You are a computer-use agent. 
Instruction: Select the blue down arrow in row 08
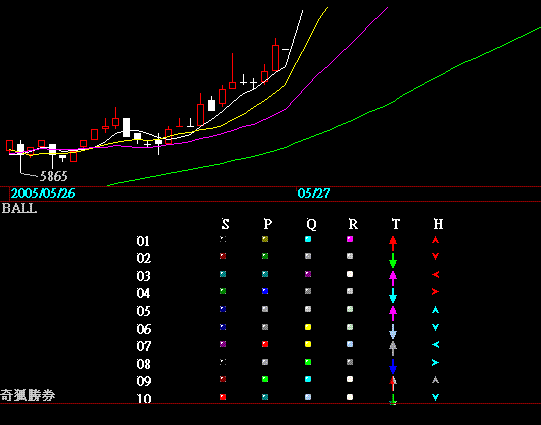pyautogui.click(x=393, y=366)
